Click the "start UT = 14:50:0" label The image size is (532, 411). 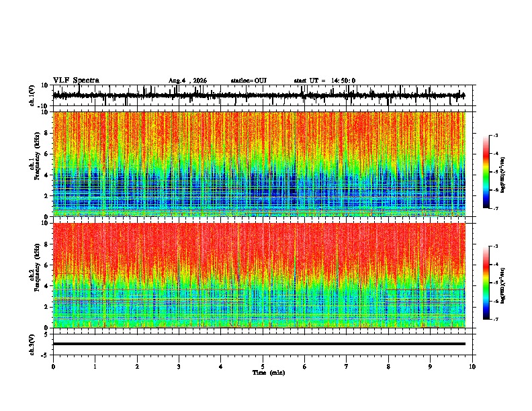tap(324, 81)
